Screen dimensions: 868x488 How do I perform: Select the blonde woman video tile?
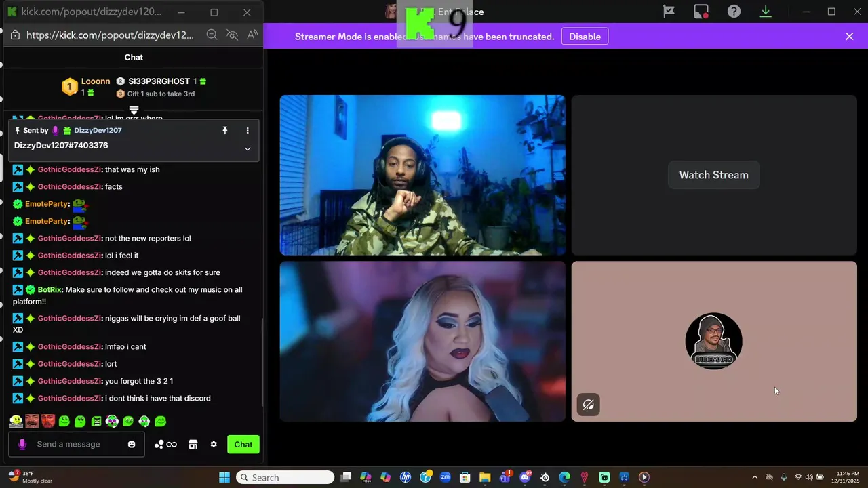[422, 342]
